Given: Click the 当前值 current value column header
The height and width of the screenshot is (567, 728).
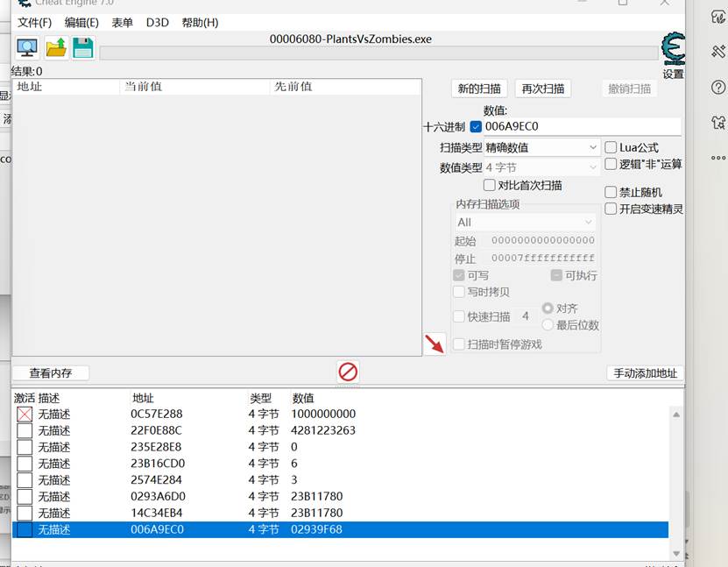Looking at the screenshot, I should 195,87.
